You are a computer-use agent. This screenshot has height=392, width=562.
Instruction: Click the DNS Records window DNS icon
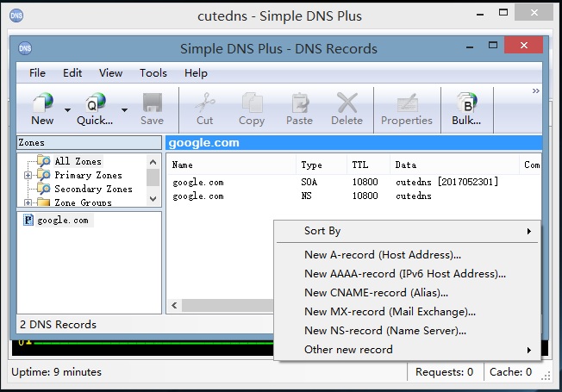click(25, 48)
